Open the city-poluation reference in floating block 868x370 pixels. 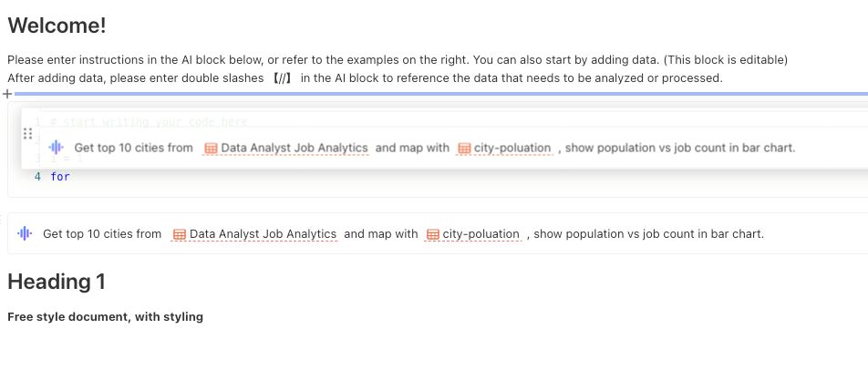512,148
